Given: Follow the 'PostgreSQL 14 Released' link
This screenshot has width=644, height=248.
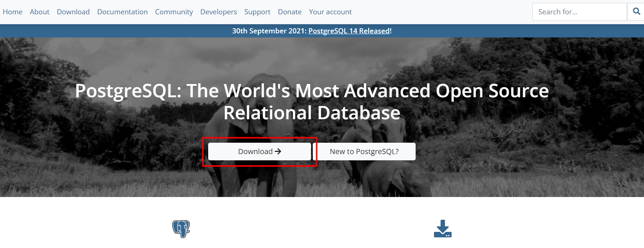Looking at the screenshot, I should pos(349,31).
